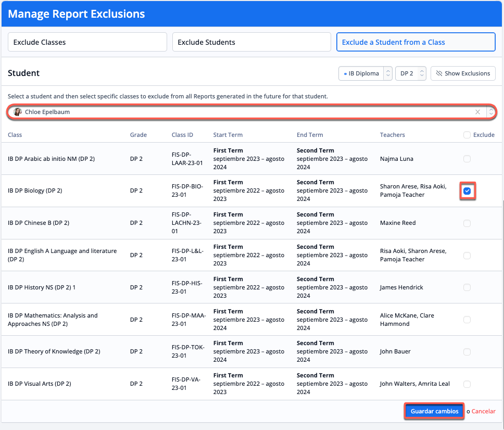The width and height of the screenshot is (504, 430).
Task: Mark IB DP History NS as excluded
Action: (x=467, y=287)
